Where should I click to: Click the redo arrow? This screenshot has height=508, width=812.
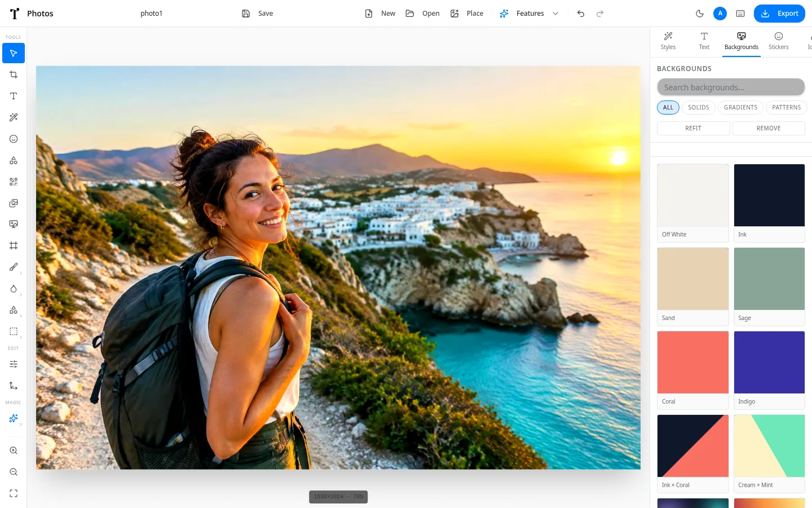point(600,14)
